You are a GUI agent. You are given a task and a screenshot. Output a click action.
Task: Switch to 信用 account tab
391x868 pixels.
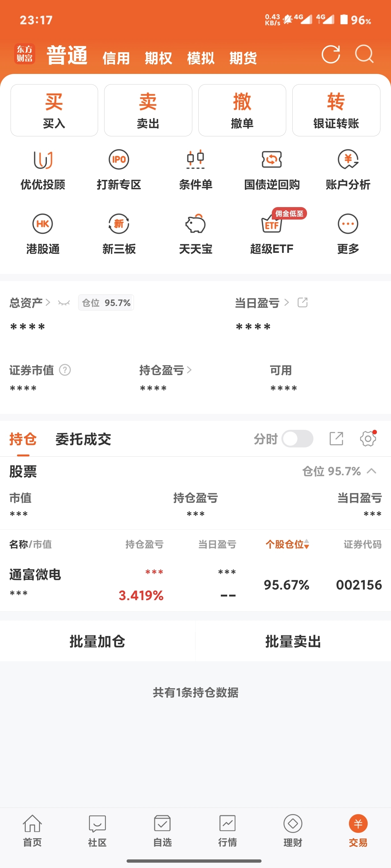point(116,58)
